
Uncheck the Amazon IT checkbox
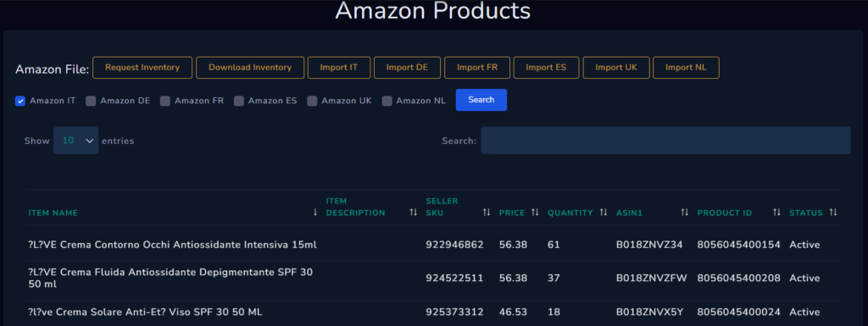[20, 101]
